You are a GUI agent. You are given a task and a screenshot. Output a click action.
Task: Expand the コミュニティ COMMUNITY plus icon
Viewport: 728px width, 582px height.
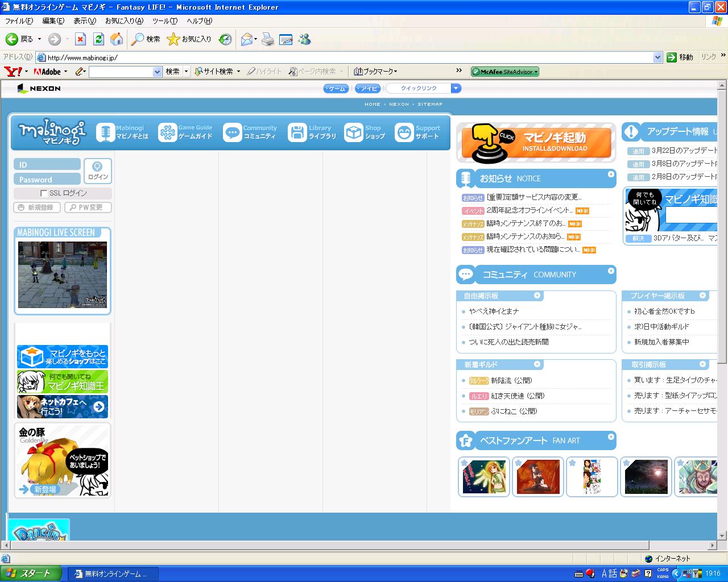pyautogui.click(x=611, y=271)
